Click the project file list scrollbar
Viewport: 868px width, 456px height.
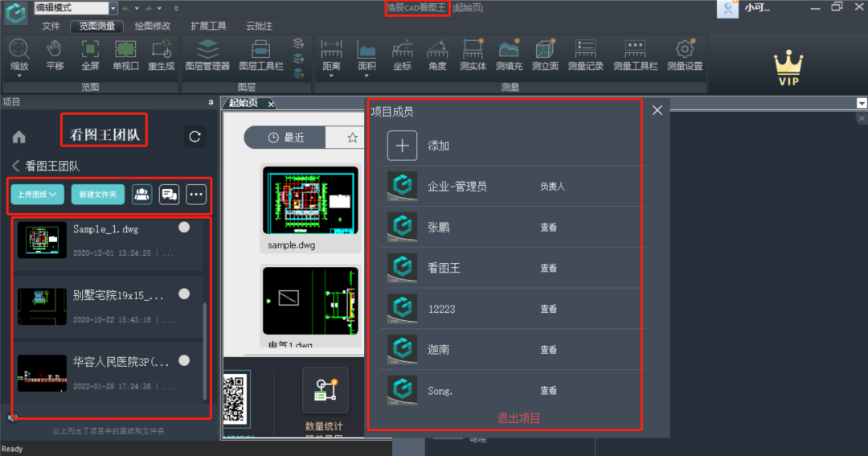(x=205, y=350)
